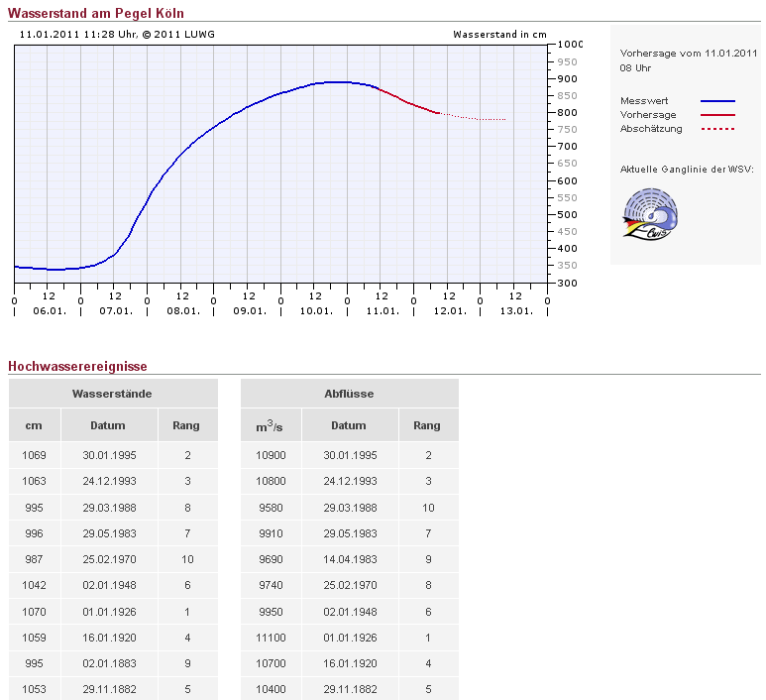Click Datum column header in Wasserstände table
Screen dimensions: 766x700
[x=108, y=425]
